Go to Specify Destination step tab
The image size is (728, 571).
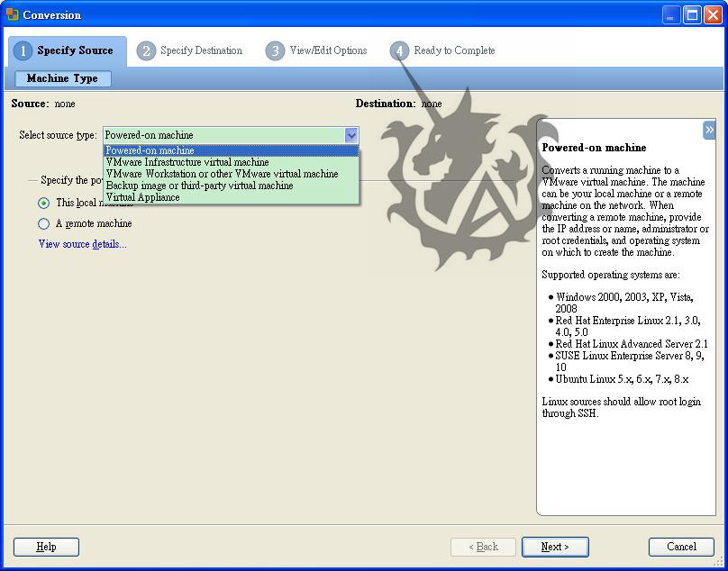click(x=190, y=51)
